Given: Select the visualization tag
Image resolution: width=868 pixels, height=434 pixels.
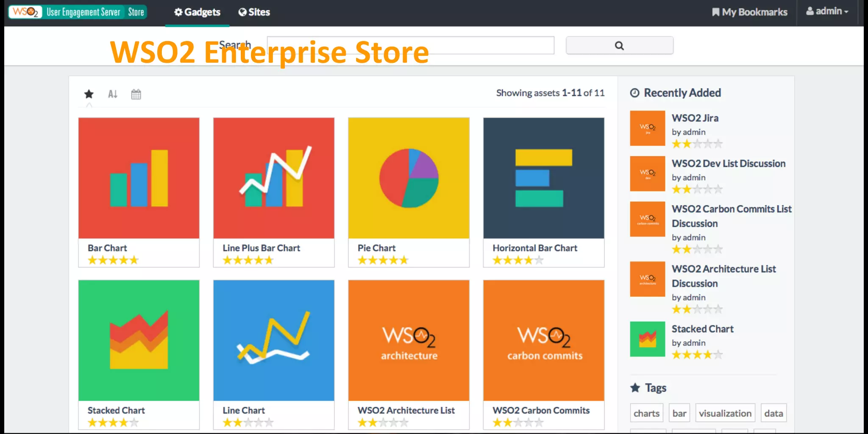Looking at the screenshot, I should (x=725, y=413).
